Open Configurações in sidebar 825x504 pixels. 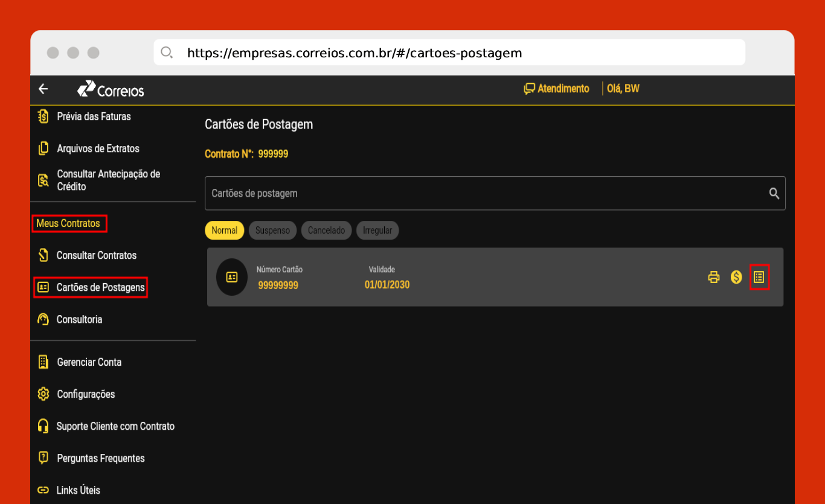pyautogui.click(x=86, y=394)
